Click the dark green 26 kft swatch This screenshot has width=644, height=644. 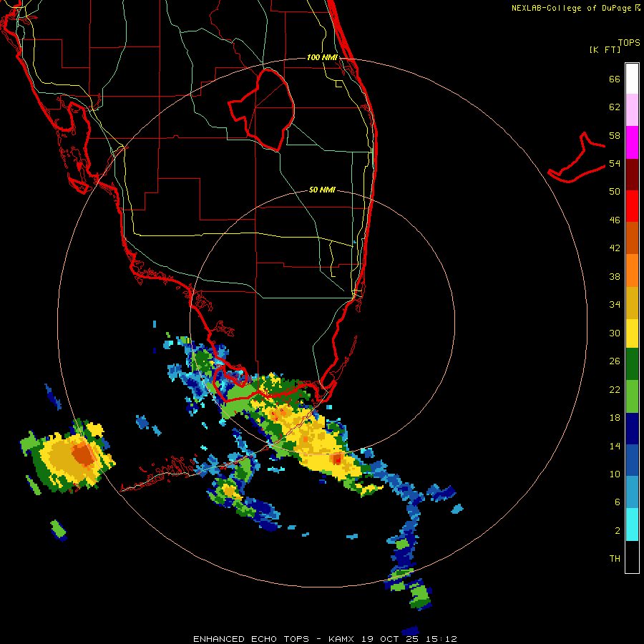pos(632,364)
